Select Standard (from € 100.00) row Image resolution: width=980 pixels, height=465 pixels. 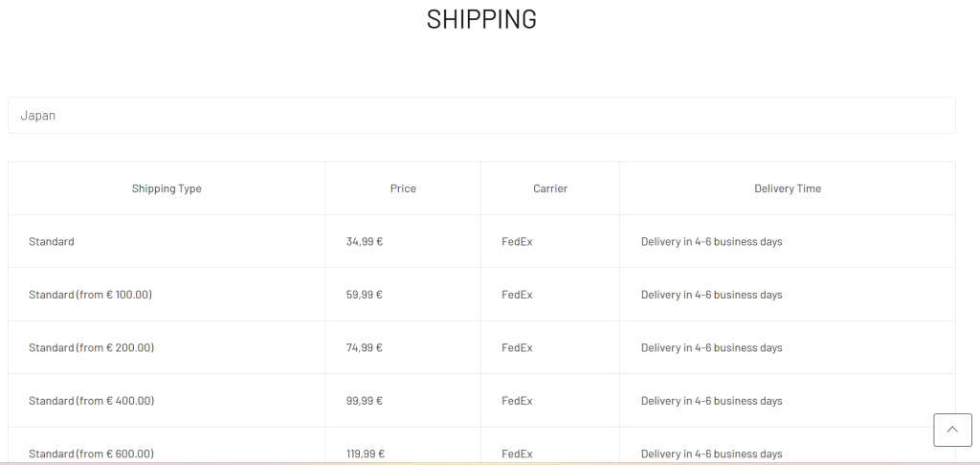[x=481, y=295]
